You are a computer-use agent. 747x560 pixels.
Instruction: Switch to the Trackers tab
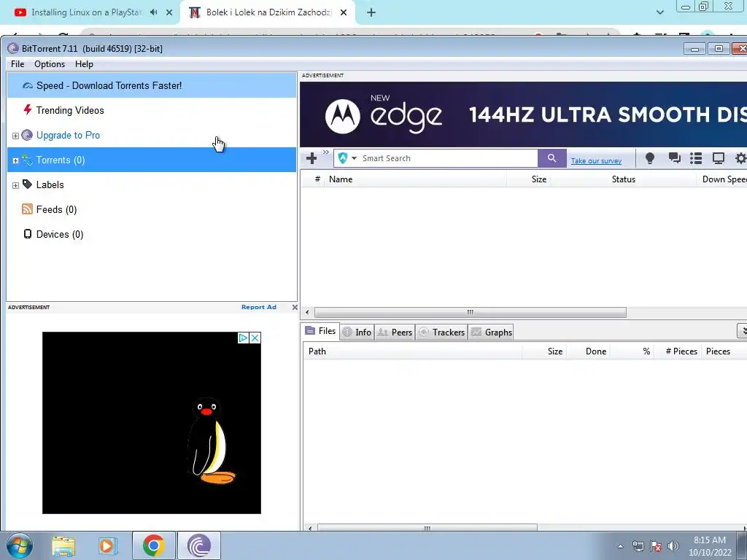click(441, 332)
